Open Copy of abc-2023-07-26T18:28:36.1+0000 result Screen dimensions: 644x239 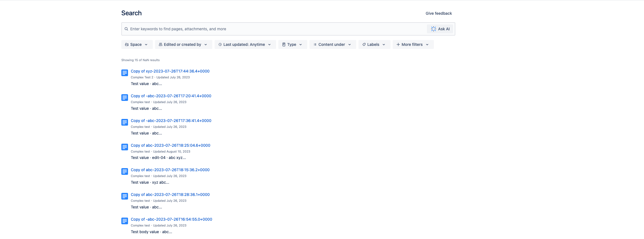170,195
